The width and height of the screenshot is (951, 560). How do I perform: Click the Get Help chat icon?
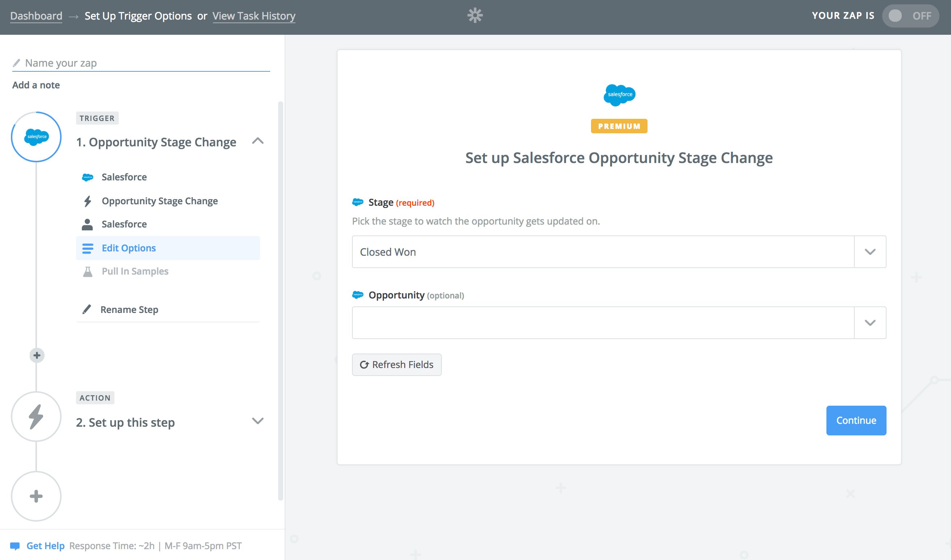[15, 546]
